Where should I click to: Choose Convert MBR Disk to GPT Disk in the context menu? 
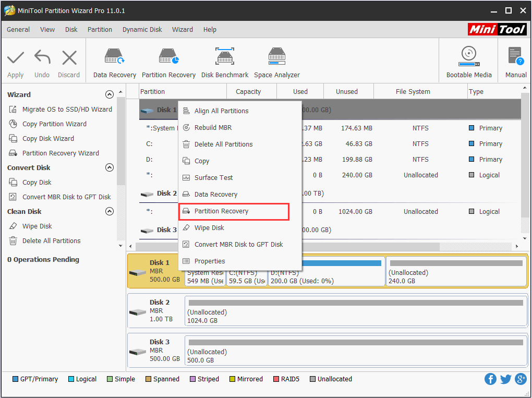pyautogui.click(x=240, y=244)
